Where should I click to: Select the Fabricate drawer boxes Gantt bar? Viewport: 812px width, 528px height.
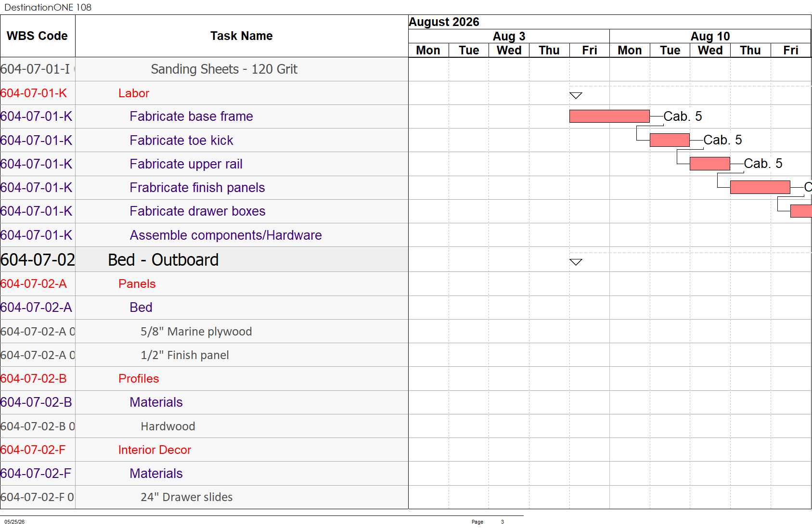click(x=801, y=211)
